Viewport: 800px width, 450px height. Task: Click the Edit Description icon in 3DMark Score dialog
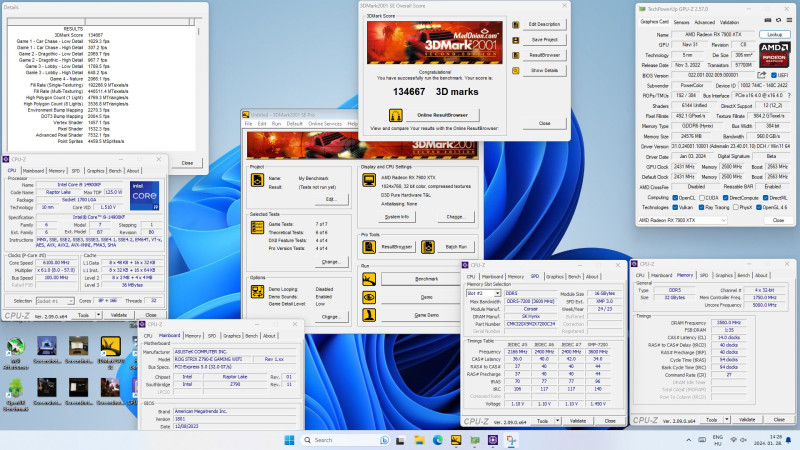point(515,24)
